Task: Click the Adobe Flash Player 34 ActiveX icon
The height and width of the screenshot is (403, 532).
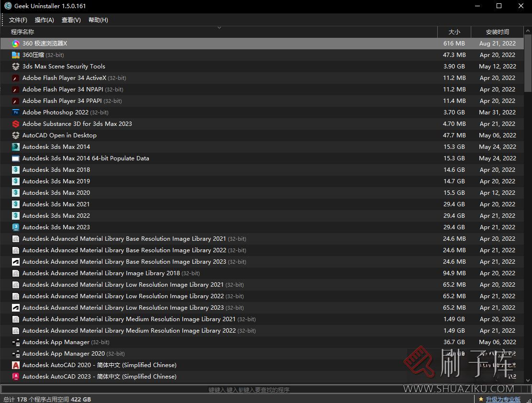Action: click(x=16, y=78)
